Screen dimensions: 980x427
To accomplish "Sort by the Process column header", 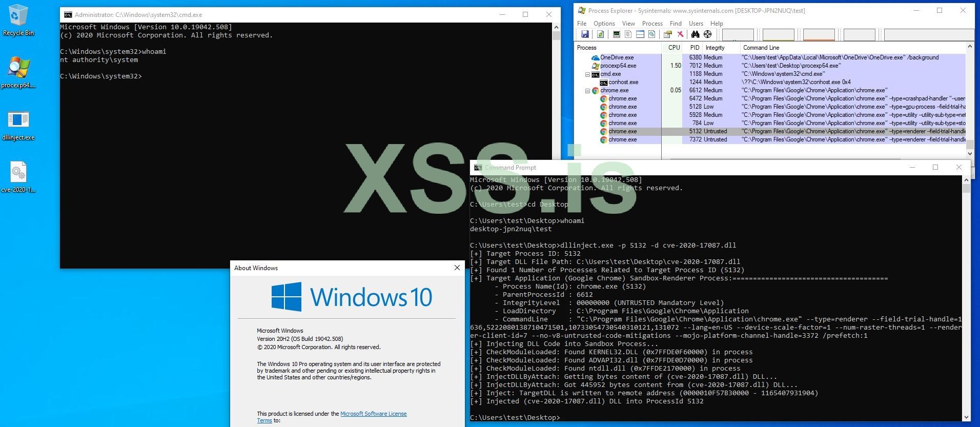I will click(x=618, y=48).
